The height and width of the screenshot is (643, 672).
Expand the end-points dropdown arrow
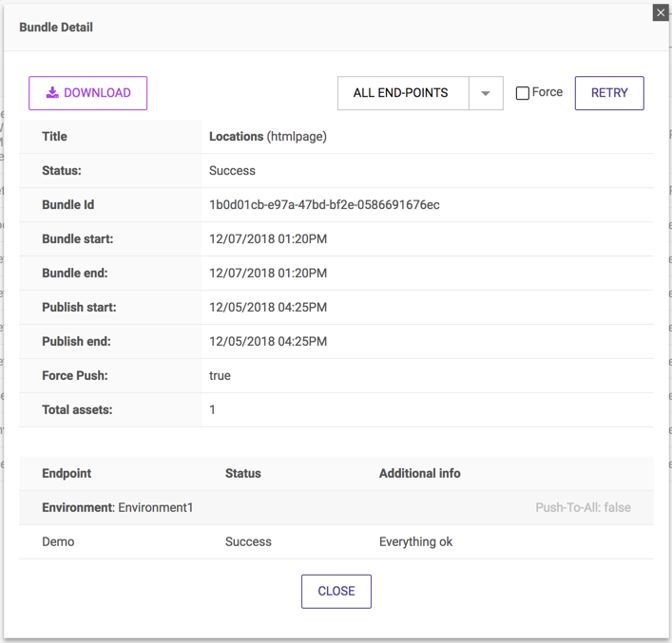486,93
